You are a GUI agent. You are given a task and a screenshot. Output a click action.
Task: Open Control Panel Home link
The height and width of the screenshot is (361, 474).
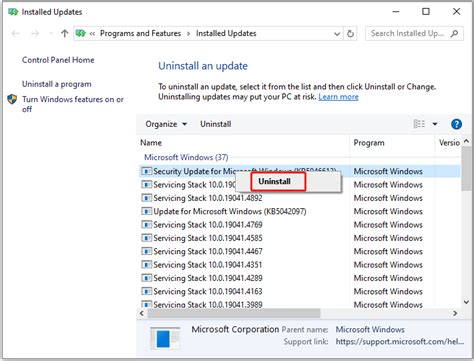58,60
